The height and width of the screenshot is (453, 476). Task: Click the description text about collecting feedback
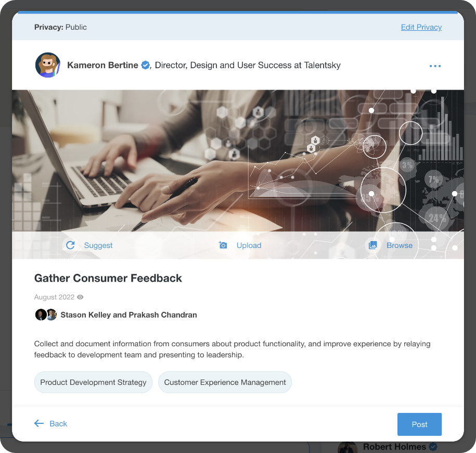232,349
